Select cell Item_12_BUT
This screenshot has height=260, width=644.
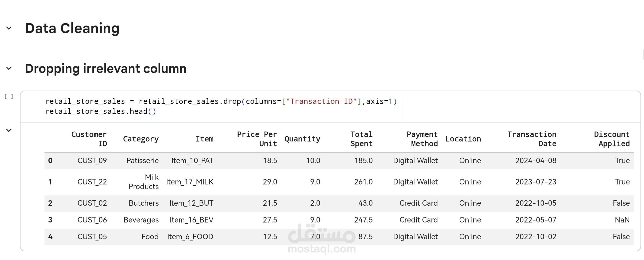tap(192, 203)
